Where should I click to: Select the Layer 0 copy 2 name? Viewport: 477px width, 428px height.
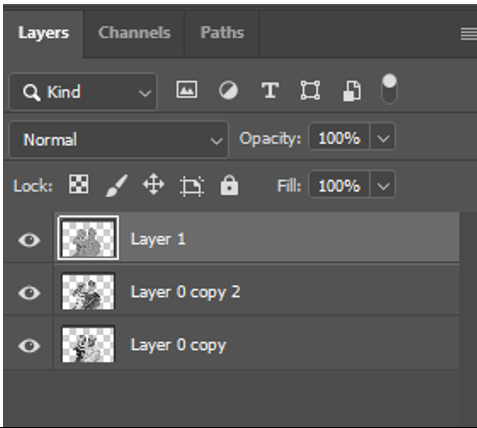185,292
